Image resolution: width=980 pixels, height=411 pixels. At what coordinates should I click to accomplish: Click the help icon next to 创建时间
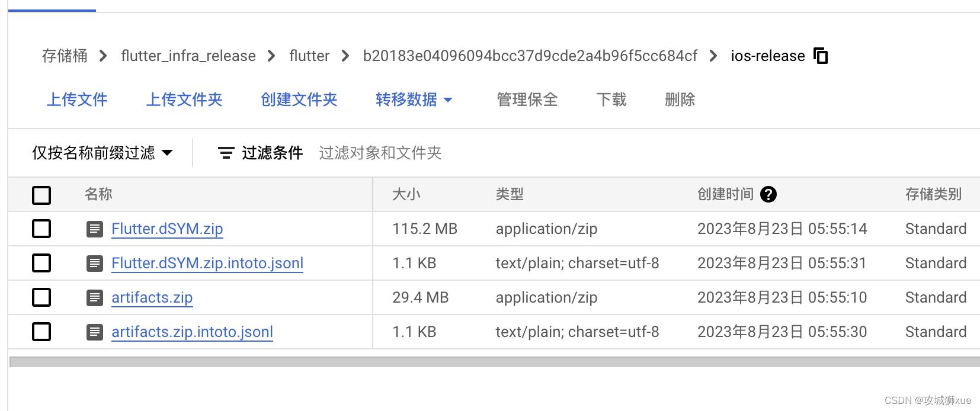tap(768, 194)
